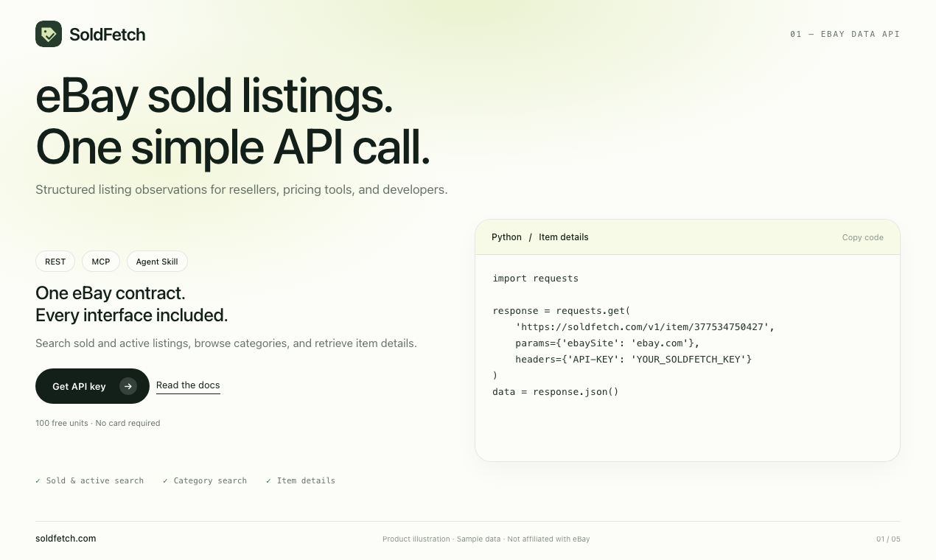The image size is (936, 560).
Task: Click the "Category search" feature text
Action: click(x=205, y=480)
